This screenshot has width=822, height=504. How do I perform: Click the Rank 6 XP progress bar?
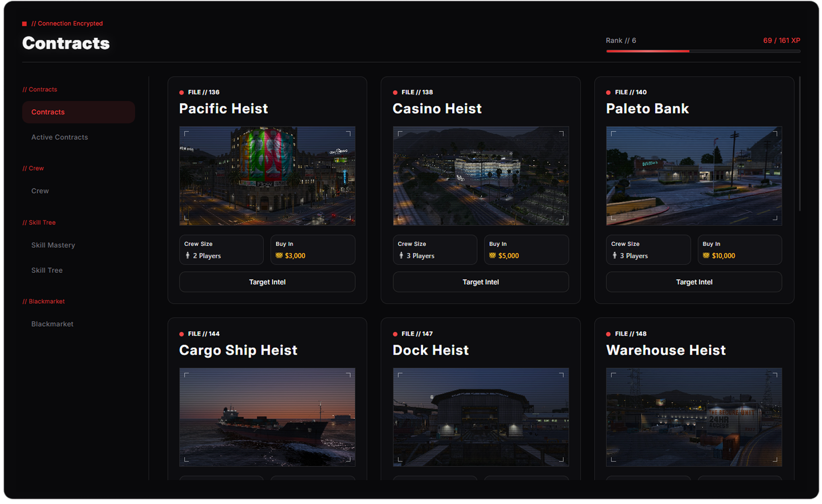[x=703, y=51]
